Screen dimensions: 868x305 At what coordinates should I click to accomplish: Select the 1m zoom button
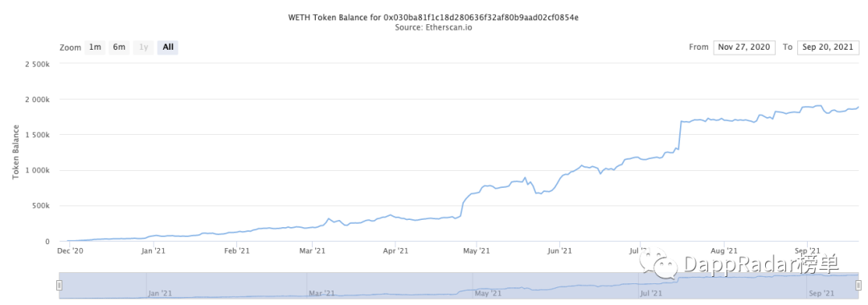click(95, 47)
